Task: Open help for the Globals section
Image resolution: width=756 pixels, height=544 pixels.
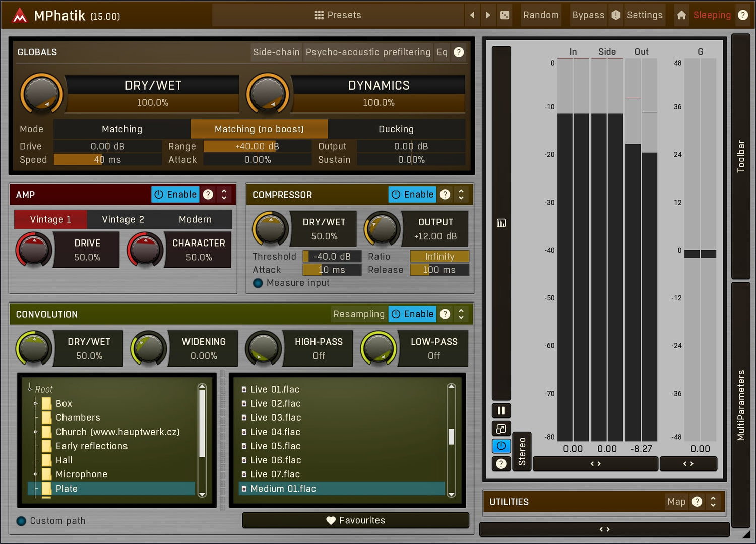Action: 459,52
